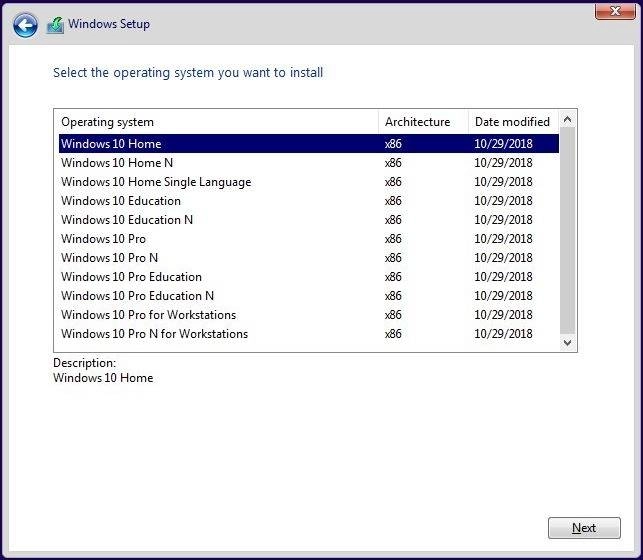Click the date in Windows 10 Education row
Viewport: 643px width, 560px height.
click(503, 201)
